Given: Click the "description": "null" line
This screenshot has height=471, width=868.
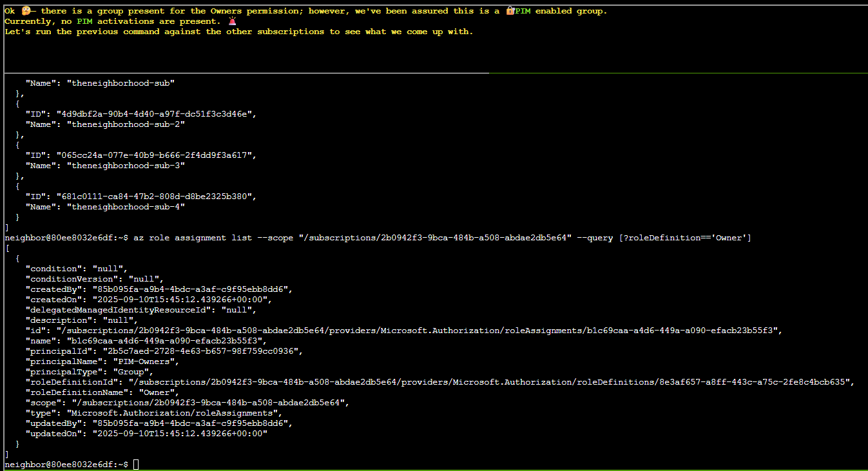Looking at the screenshot, I should 82,320.
